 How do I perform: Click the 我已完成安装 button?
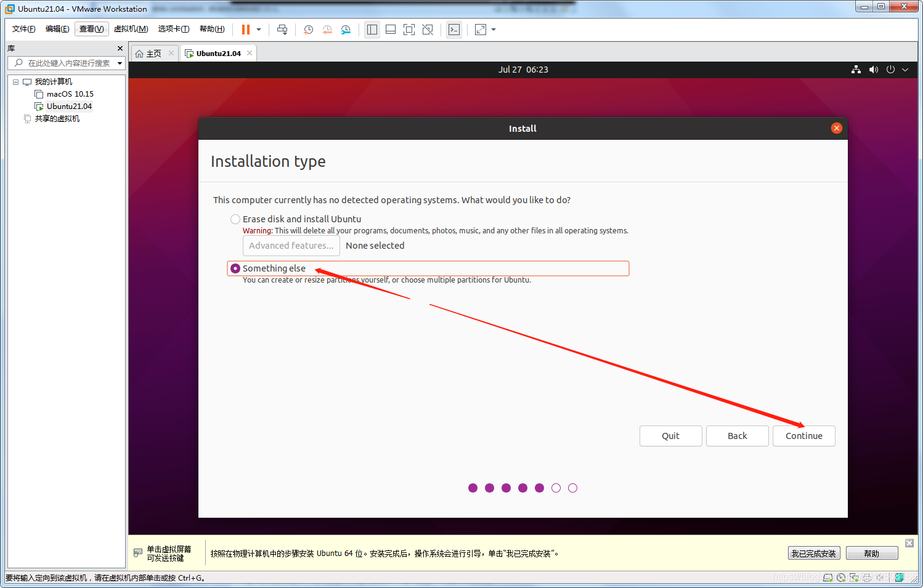pyautogui.click(x=814, y=553)
